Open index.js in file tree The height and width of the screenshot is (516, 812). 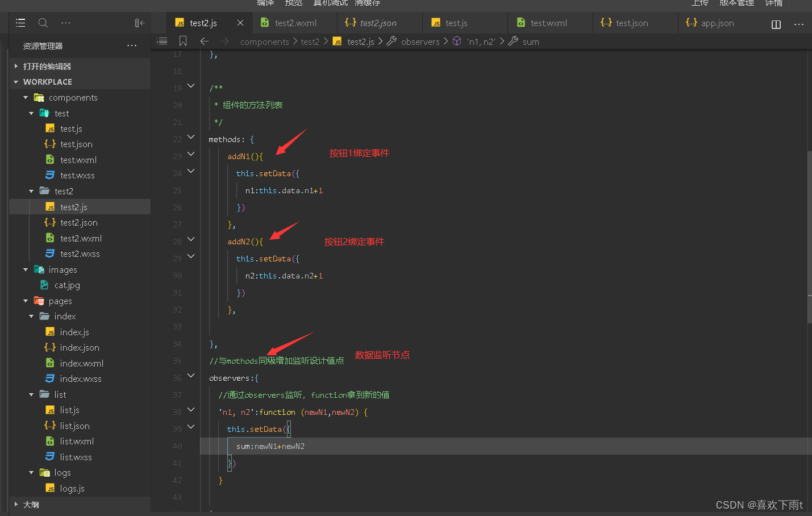(x=80, y=332)
